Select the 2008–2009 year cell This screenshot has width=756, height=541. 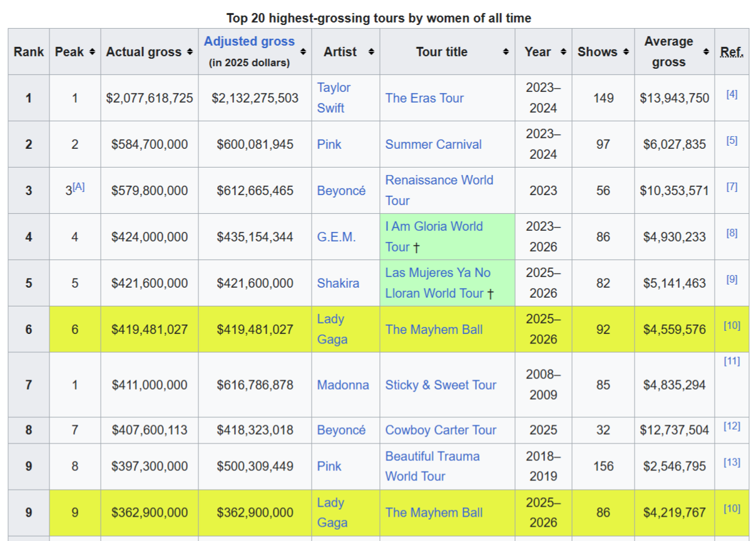coord(543,385)
